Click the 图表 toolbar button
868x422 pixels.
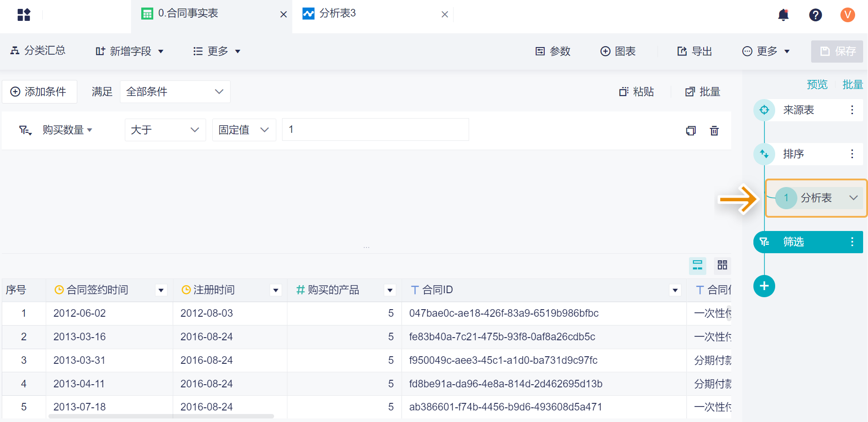tap(618, 52)
